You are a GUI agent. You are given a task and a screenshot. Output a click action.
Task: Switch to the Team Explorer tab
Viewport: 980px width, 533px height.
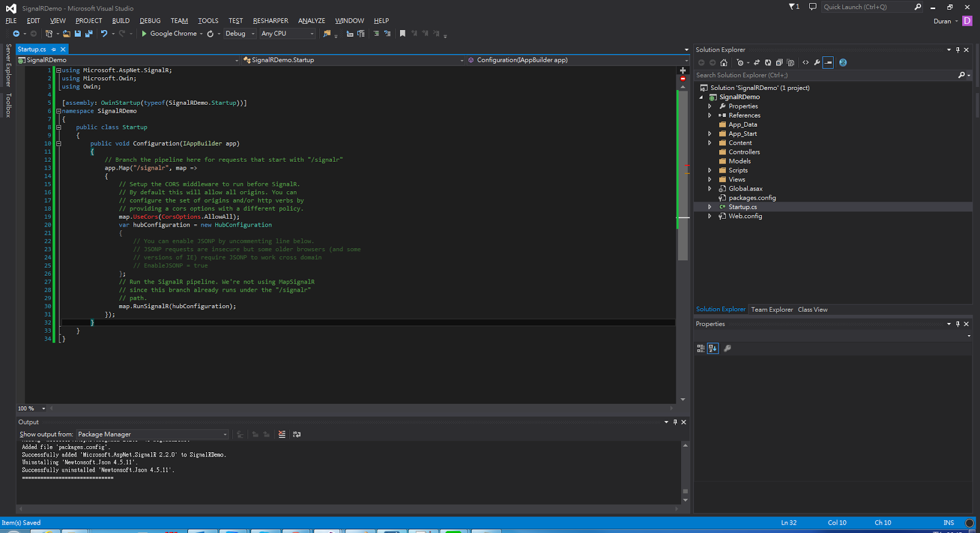click(772, 309)
